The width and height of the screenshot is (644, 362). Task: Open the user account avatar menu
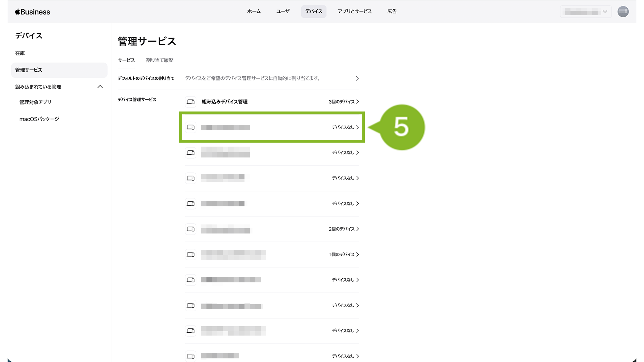[623, 12]
